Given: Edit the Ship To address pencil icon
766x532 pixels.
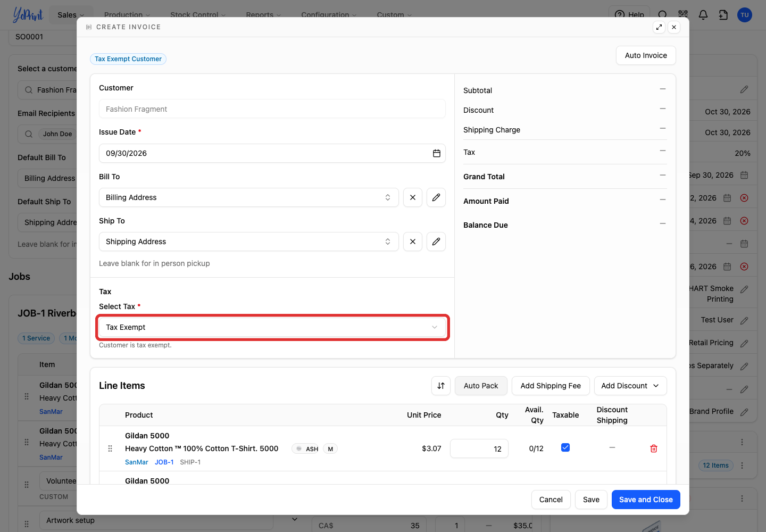Looking at the screenshot, I should point(436,242).
